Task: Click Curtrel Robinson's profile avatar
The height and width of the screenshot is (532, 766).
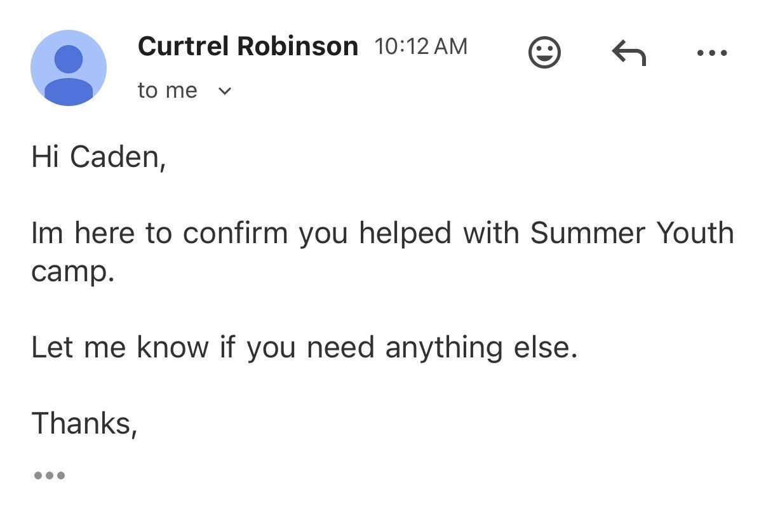Action: [x=69, y=68]
